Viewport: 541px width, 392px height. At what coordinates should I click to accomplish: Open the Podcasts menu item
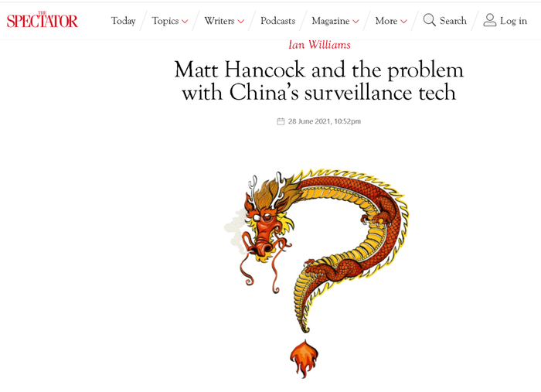click(277, 21)
